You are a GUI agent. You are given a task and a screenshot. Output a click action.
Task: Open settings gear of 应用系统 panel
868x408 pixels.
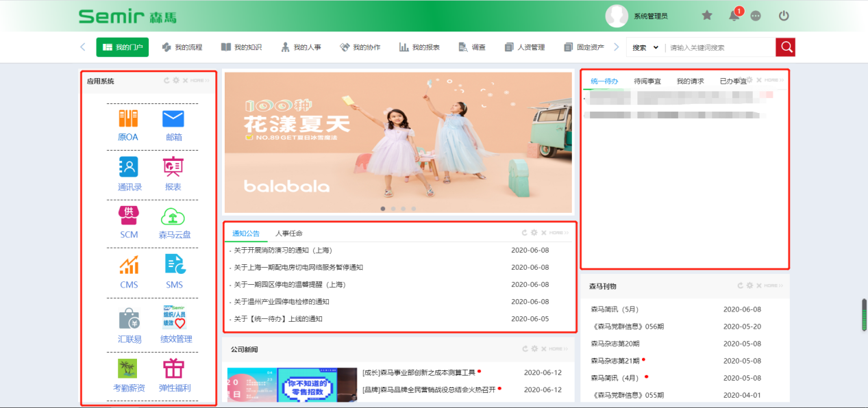pos(176,80)
